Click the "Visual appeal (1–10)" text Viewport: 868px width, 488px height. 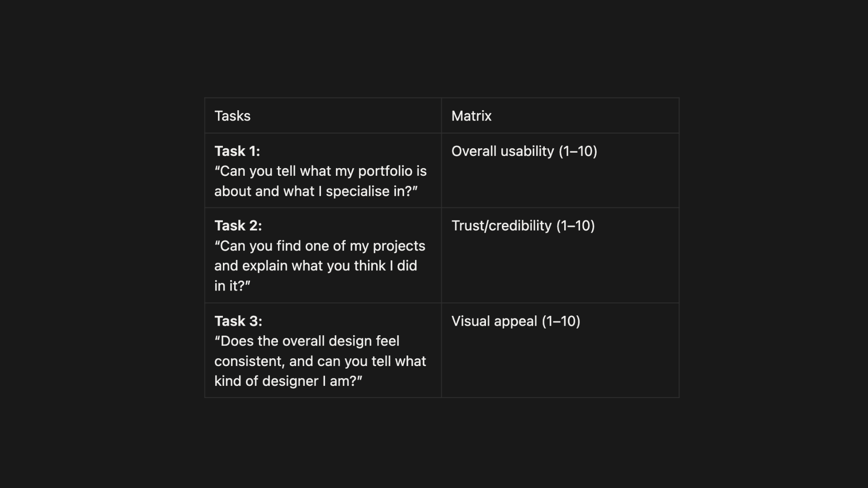coord(515,321)
